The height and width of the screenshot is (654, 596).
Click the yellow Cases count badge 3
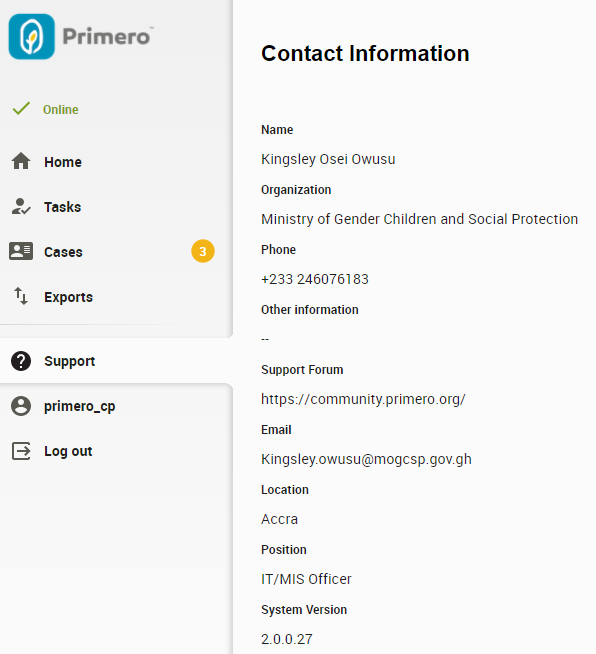pyautogui.click(x=203, y=251)
